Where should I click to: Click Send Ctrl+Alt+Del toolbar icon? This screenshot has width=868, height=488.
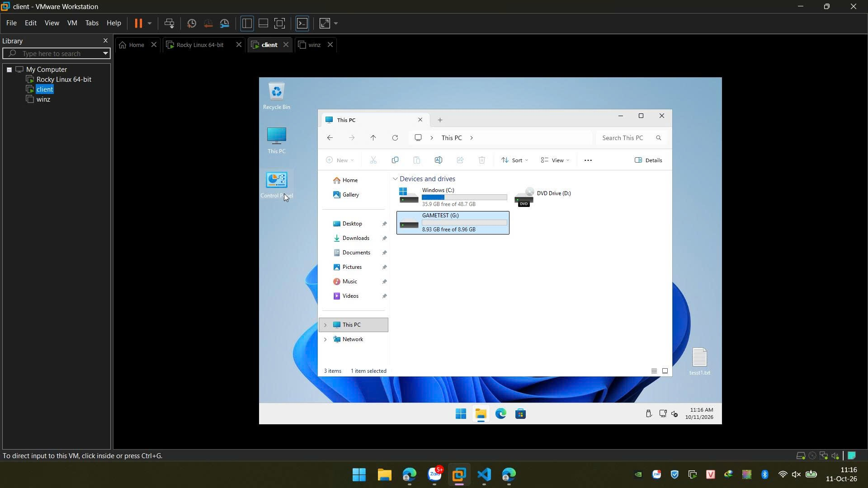coord(170,23)
